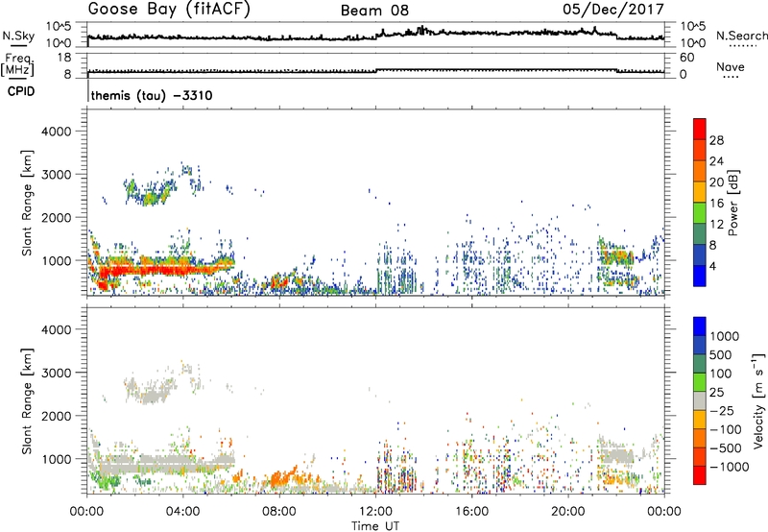Click the "Power [dB]" color bar title

tap(732, 203)
